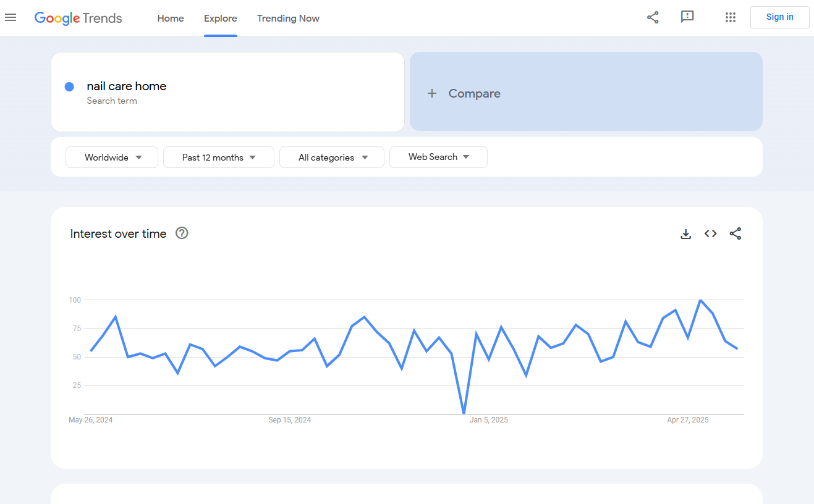Go to the Home tab

(x=171, y=19)
